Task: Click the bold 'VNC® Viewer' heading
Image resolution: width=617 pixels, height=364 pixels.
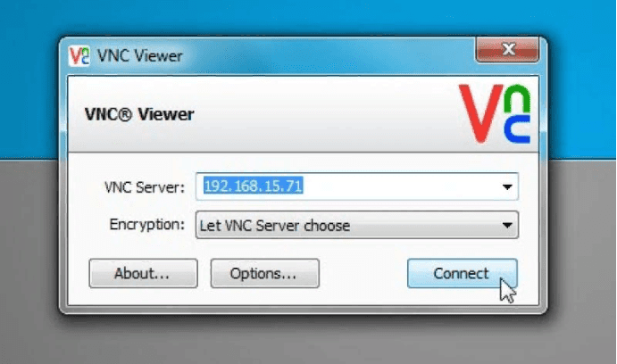Action: click(139, 114)
